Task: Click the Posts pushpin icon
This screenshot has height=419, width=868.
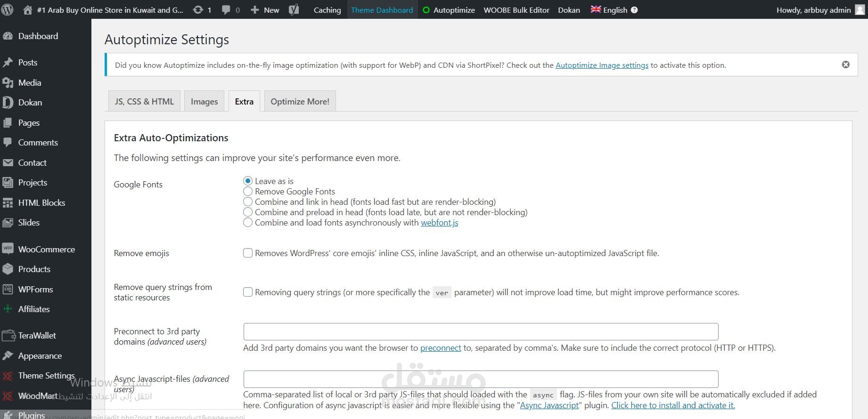Action: pos(8,63)
